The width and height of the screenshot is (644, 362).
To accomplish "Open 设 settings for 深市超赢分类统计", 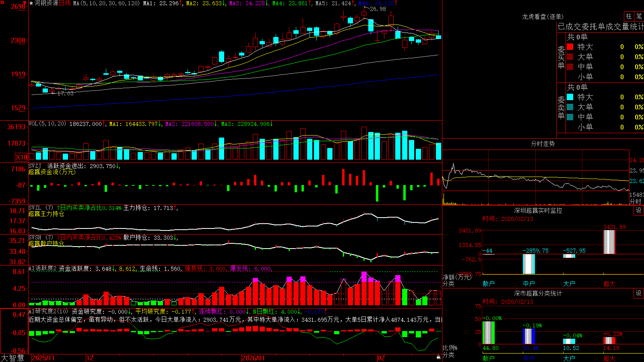I will 638,293.
